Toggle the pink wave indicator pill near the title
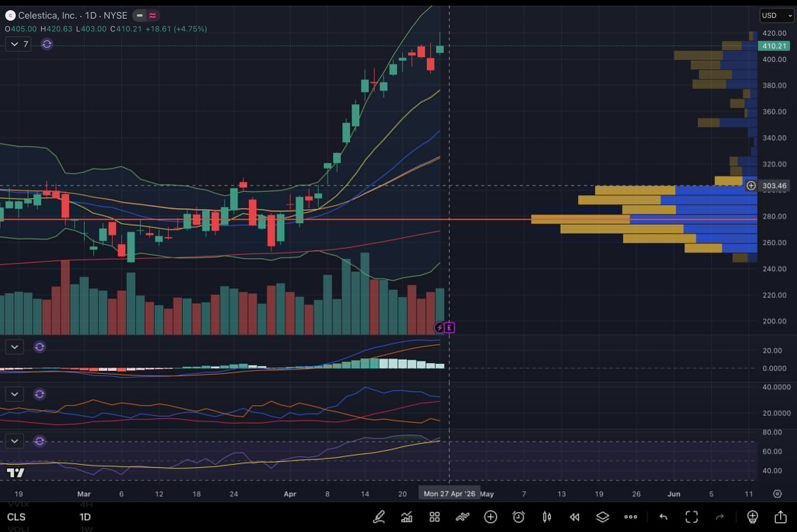This screenshot has height=532, width=797. click(153, 15)
